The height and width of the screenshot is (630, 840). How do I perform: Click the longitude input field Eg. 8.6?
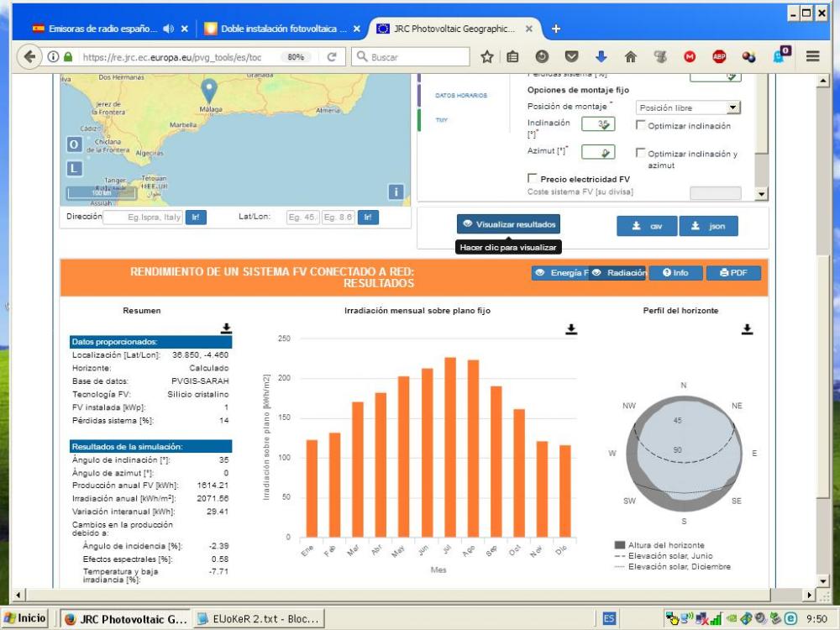coord(338,217)
